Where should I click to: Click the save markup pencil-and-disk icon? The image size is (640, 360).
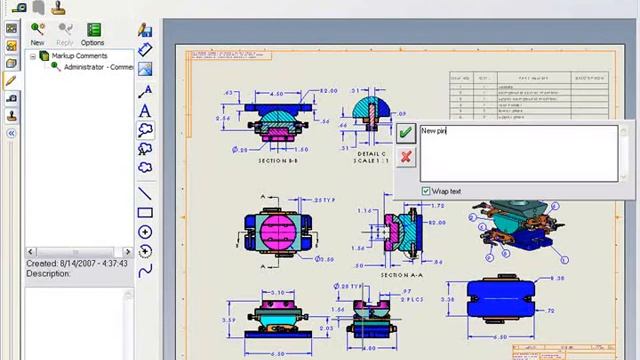[145, 30]
